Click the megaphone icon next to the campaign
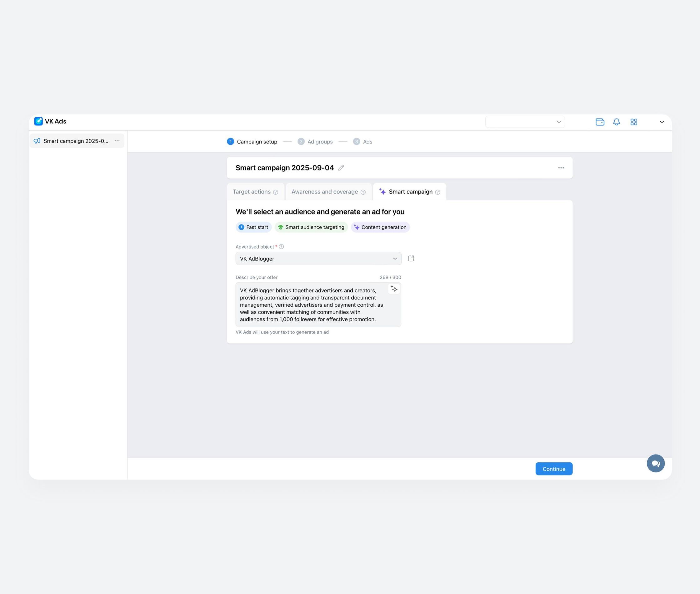Screen dimensions: 700x594 [x=37, y=141]
